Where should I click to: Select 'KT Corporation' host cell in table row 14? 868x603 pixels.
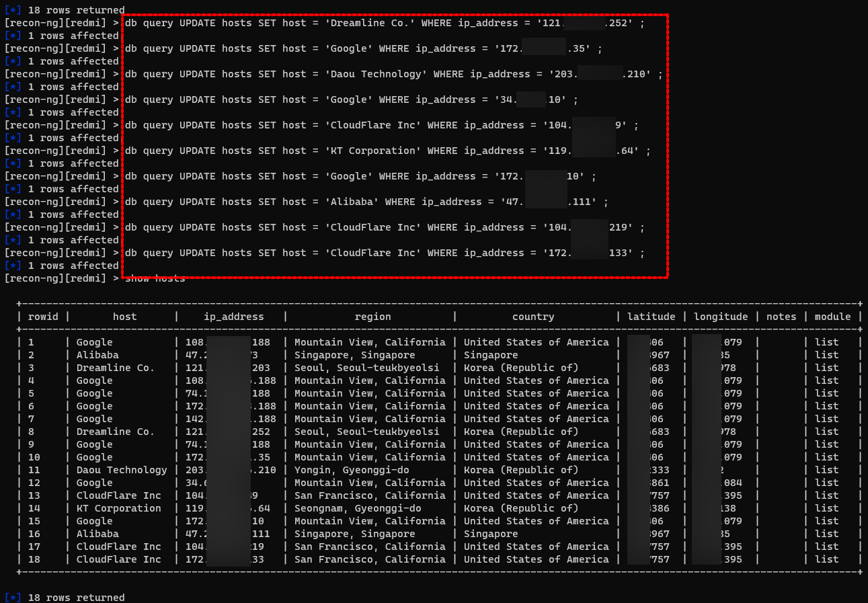coord(118,508)
